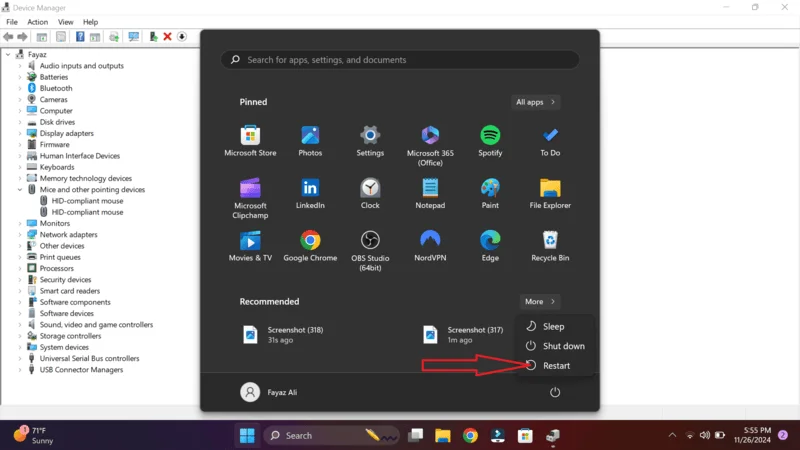
Task: Click the power button in Start menu
Action: [x=555, y=392]
